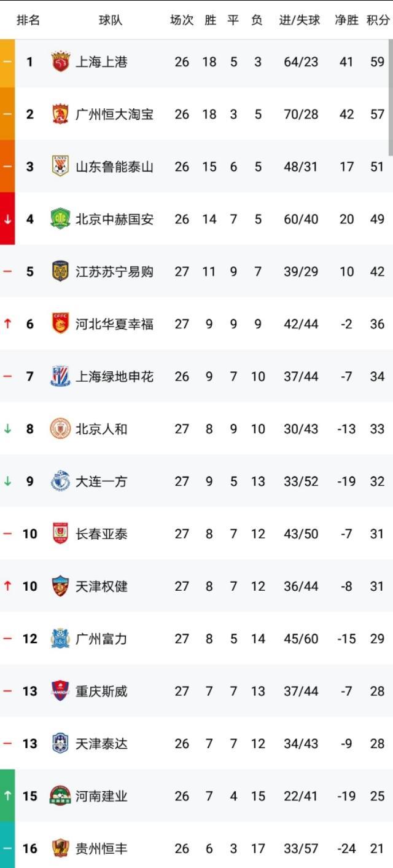Viewport: 393px width, 868px height.
Task: Click the green up arrow beside 河南建业
Action: pos(7,796)
